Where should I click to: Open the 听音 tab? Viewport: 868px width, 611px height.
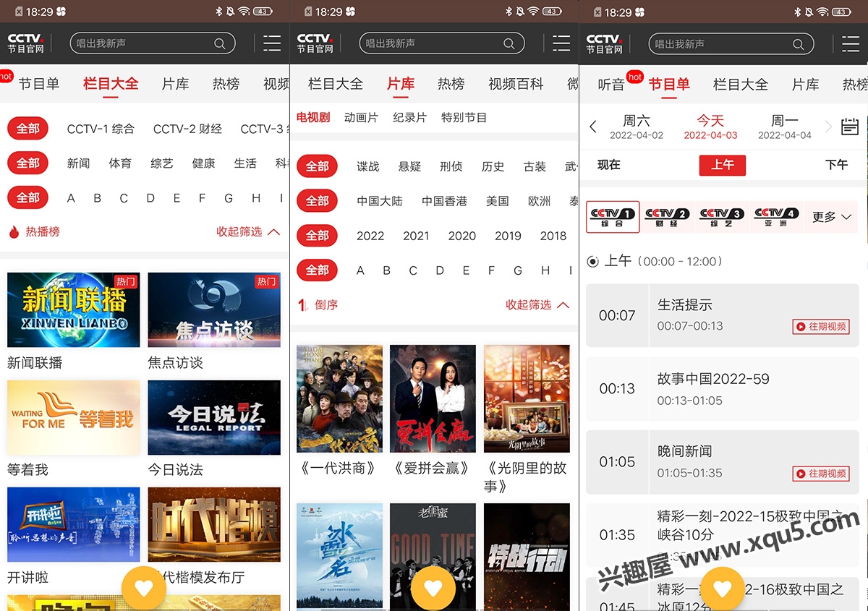click(611, 85)
